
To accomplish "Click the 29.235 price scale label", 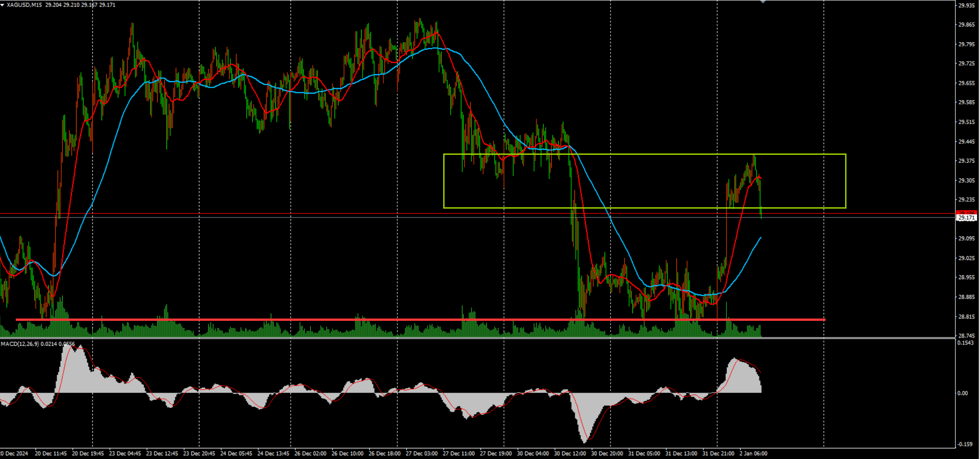I will tap(967, 199).
